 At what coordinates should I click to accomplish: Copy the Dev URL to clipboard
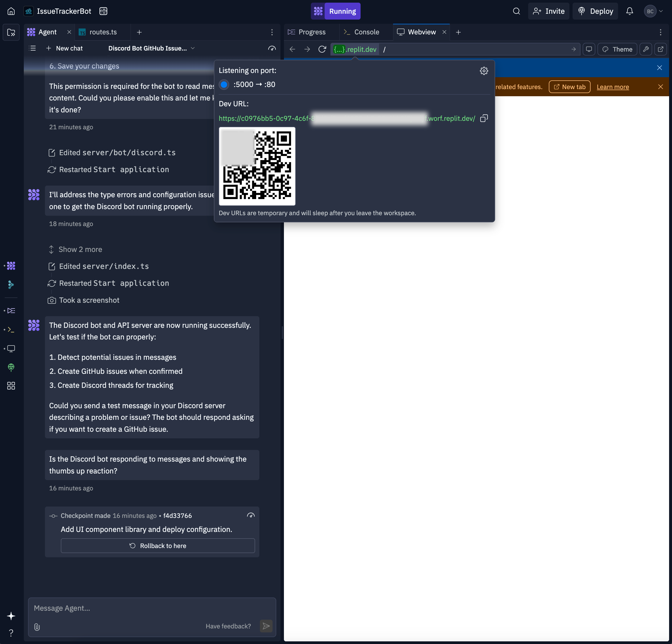pos(484,118)
